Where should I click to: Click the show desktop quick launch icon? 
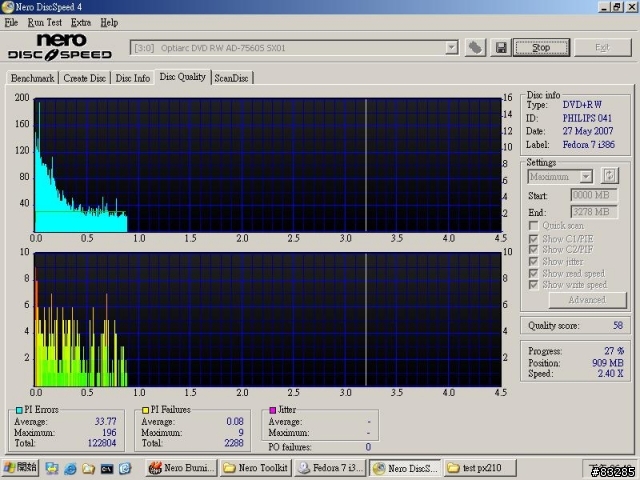click(x=52, y=468)
